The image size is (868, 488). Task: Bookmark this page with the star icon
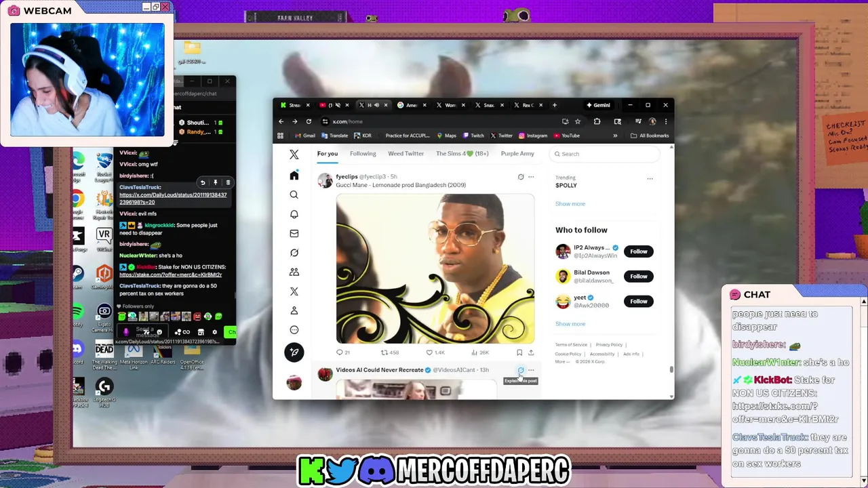(578, 121)
